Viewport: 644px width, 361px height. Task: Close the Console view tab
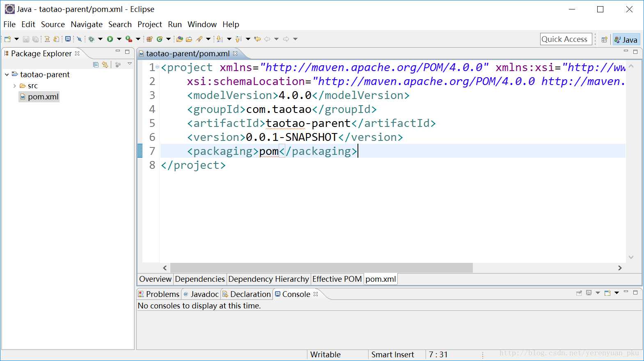coord(316,294)
